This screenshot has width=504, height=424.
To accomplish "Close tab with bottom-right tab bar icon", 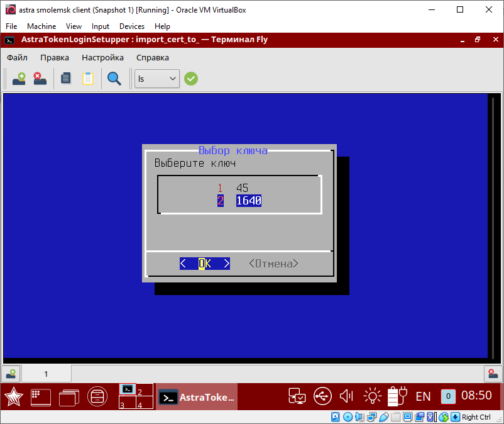I will 493,374.
